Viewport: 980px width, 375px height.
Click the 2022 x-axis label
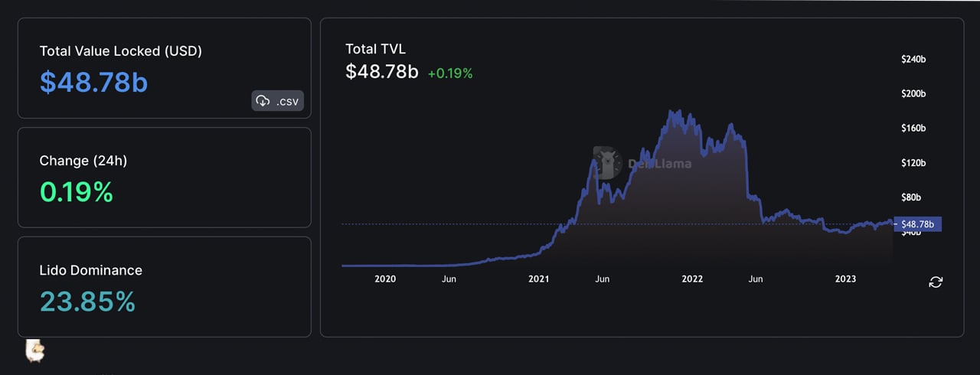pos(692,279)
